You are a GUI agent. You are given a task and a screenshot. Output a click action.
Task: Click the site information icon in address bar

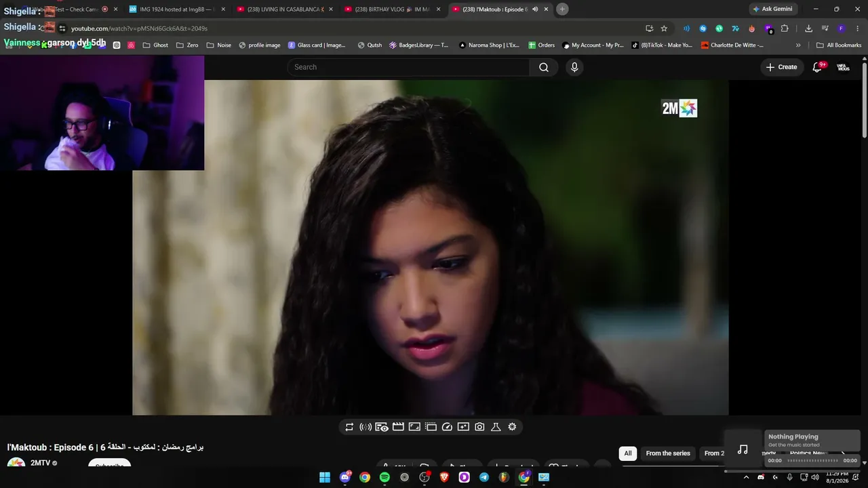click(62, 28)
